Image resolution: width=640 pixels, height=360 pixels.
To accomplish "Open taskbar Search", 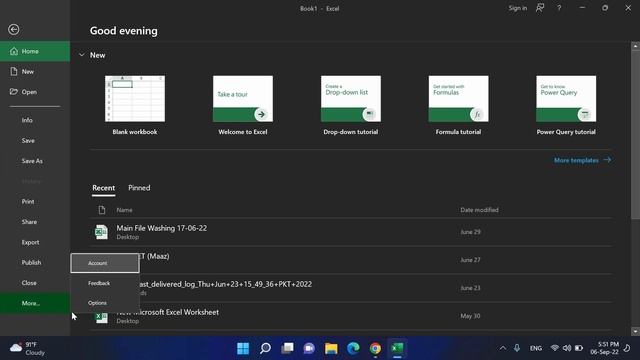I will [265, 348].
